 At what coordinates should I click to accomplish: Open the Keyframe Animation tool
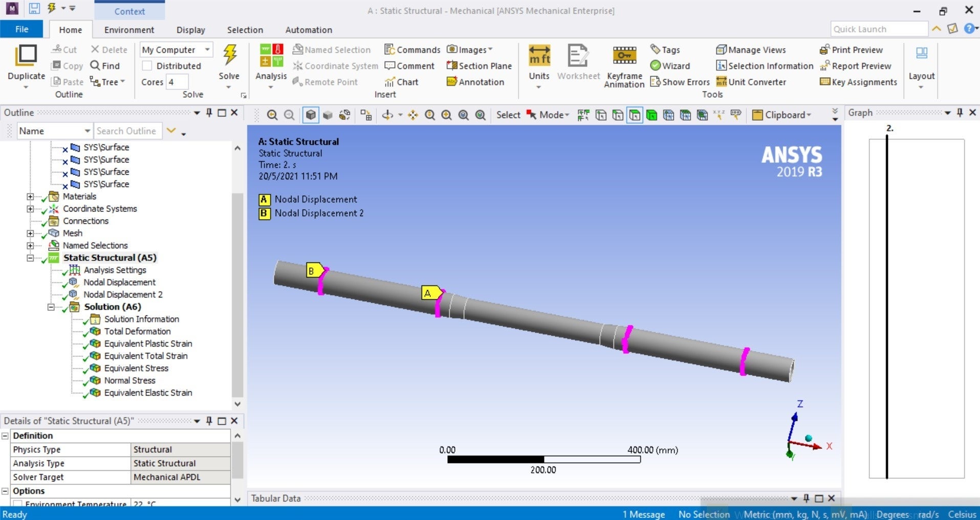coord(624,55)
